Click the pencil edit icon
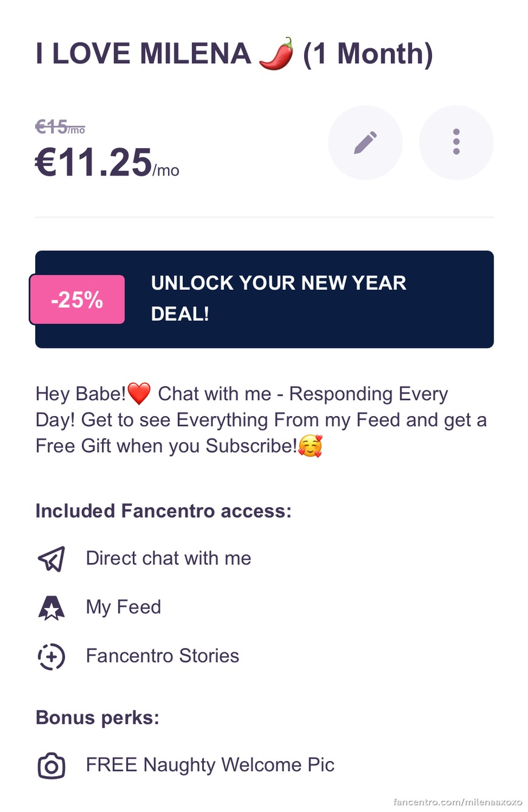 coord(365,142)
